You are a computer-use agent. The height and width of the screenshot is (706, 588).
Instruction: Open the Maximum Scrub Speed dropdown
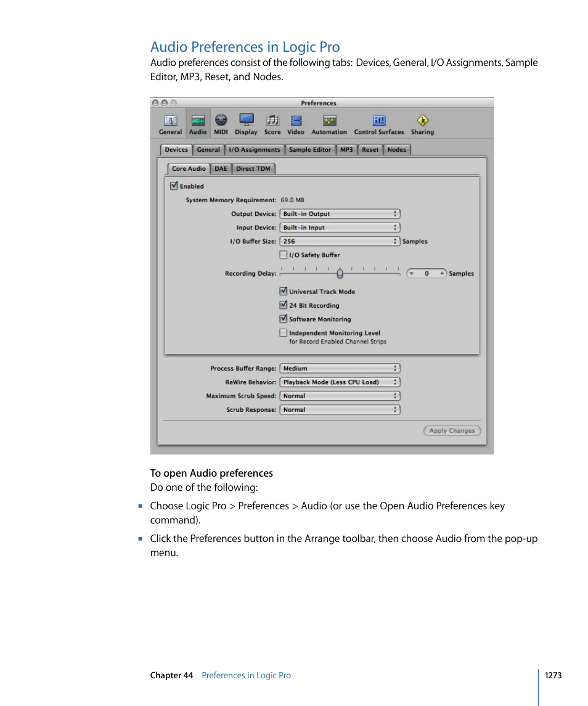coord(340,396)
